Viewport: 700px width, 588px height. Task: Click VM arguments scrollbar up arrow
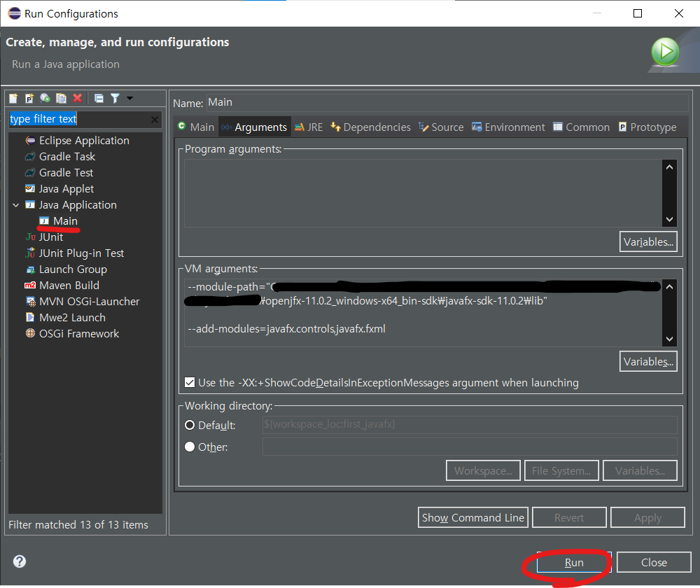coord(669,286)
